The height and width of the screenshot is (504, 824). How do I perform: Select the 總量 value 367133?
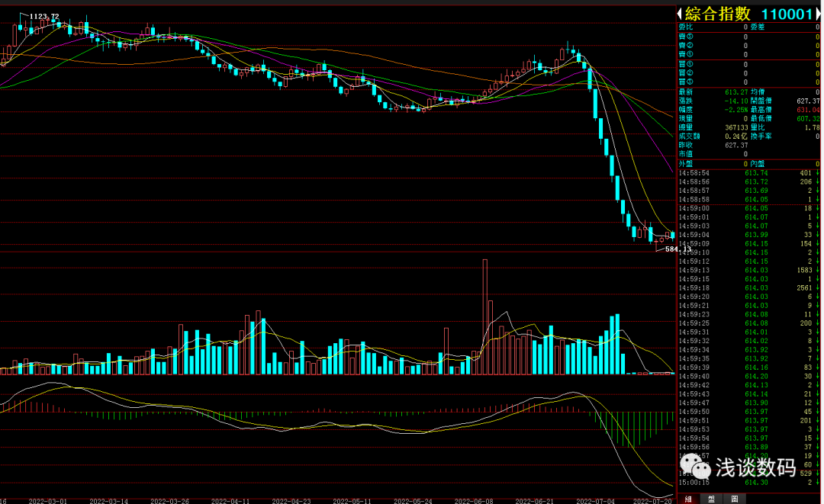(x=735, y=127)
